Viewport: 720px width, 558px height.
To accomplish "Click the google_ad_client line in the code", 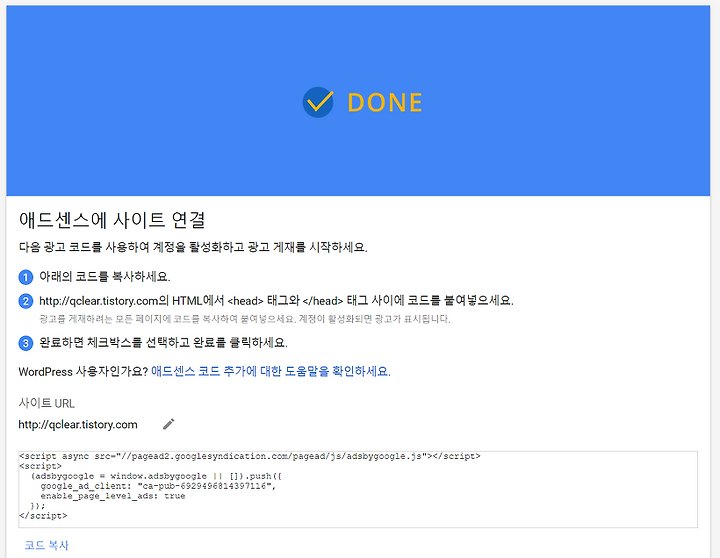I will pos(158,486).
